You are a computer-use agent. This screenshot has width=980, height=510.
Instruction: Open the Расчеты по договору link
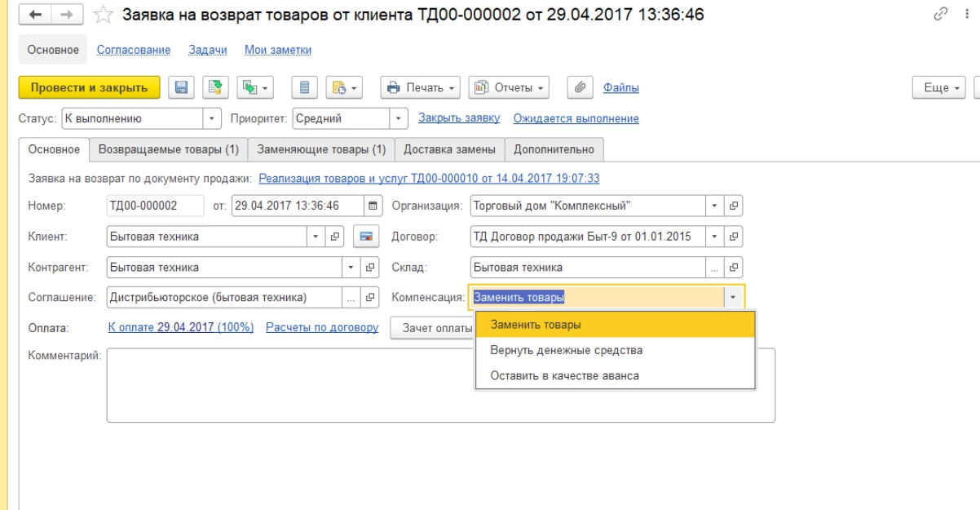point(322,327)
